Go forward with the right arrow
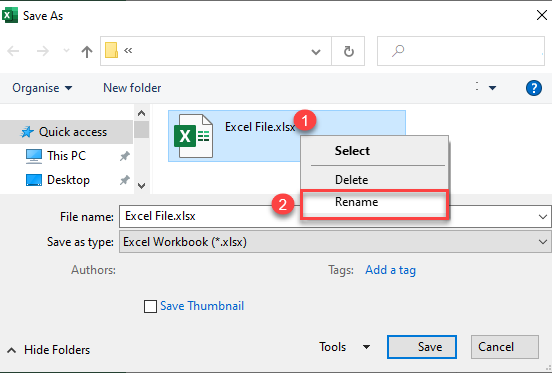This screenshot has width=552, height=373. (x=43, y=51)
